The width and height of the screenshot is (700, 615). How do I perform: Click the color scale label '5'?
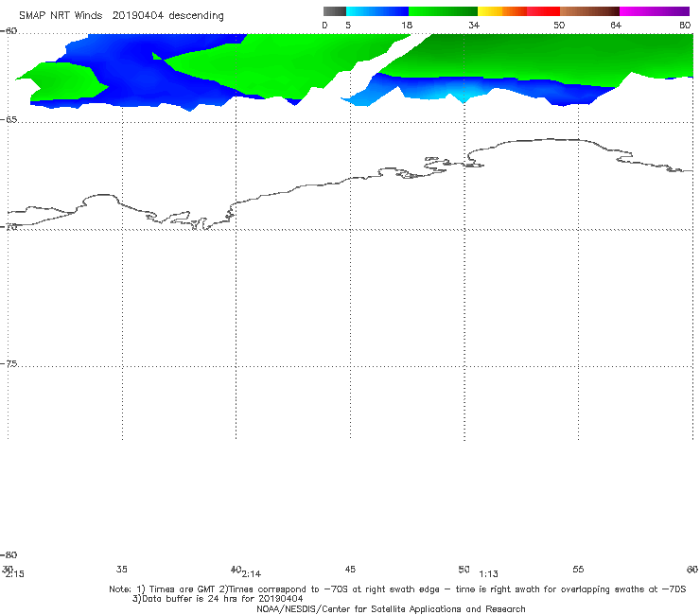tap(348, 26)
